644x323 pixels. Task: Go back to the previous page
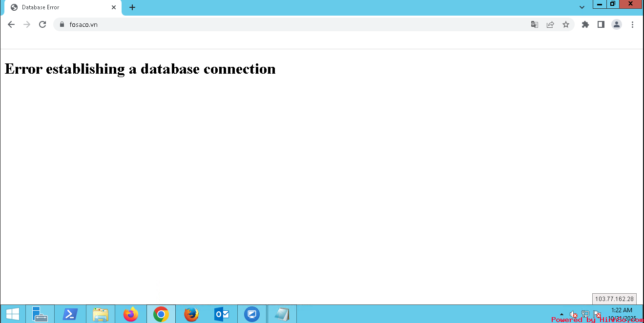(x=11, y=24)
